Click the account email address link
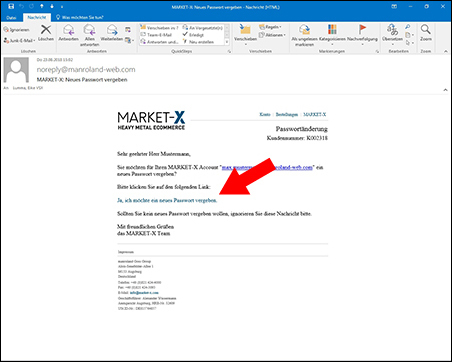This screenshot has height=362, width=452. click(x=267, y=167)
